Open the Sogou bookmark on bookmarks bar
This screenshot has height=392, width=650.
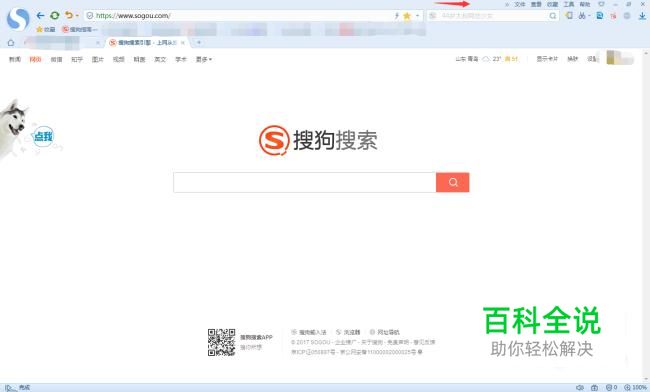click(80, 29)
